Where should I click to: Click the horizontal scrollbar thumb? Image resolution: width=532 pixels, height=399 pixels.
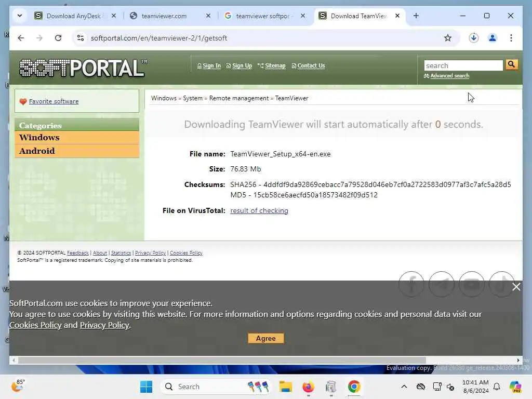tap(222, 361)
